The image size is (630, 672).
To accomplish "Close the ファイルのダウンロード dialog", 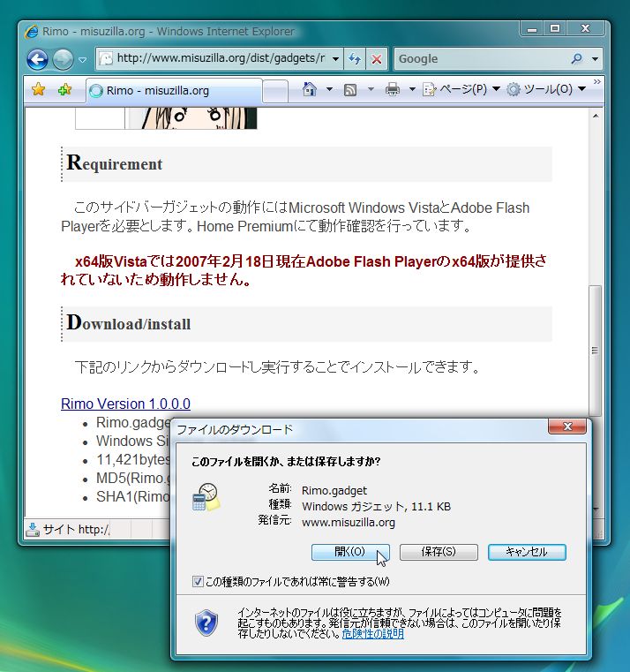I will [x=567, y=427].
